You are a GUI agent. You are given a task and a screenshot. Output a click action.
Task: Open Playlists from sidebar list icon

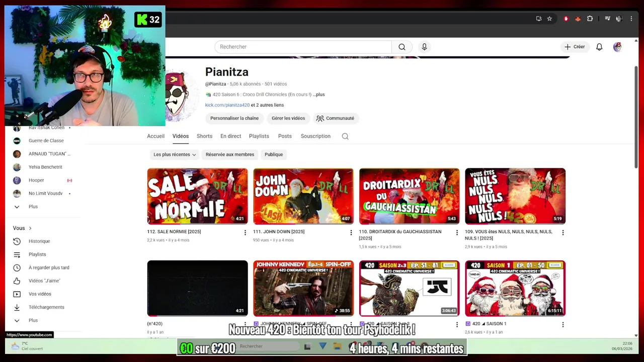click(x=17, y=254)
